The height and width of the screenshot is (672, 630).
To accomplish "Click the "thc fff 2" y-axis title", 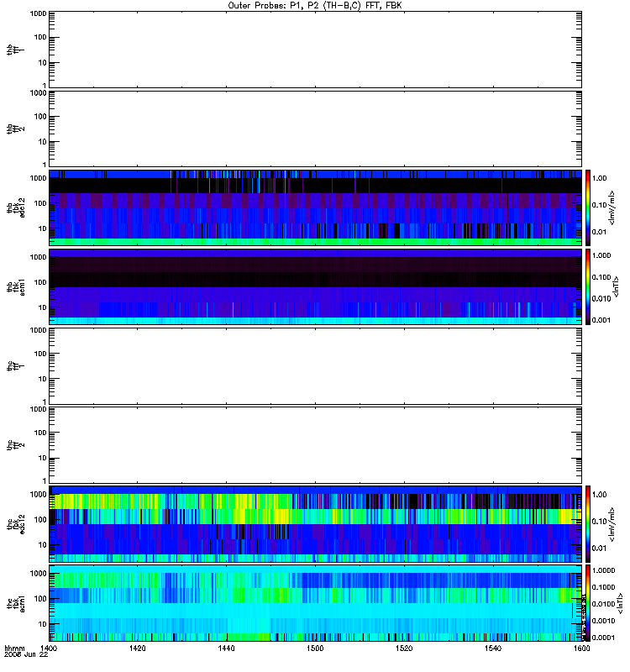I will 15,445.
